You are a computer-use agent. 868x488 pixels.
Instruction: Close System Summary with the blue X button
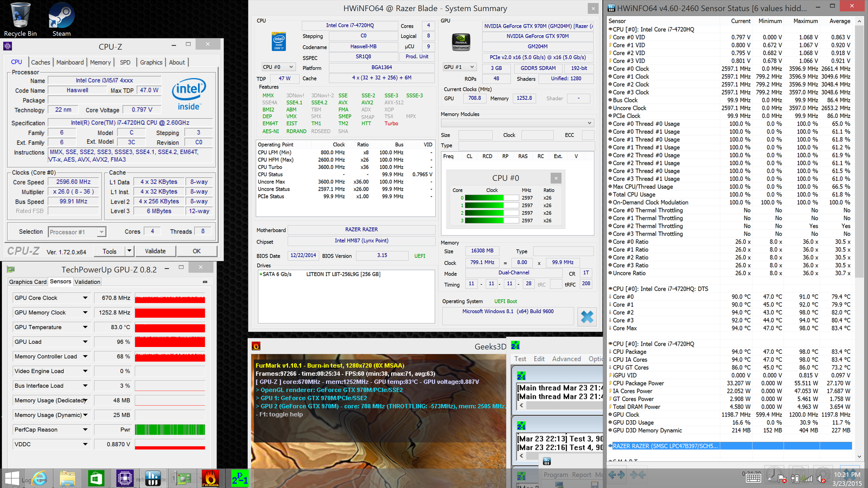pos(587,317)
